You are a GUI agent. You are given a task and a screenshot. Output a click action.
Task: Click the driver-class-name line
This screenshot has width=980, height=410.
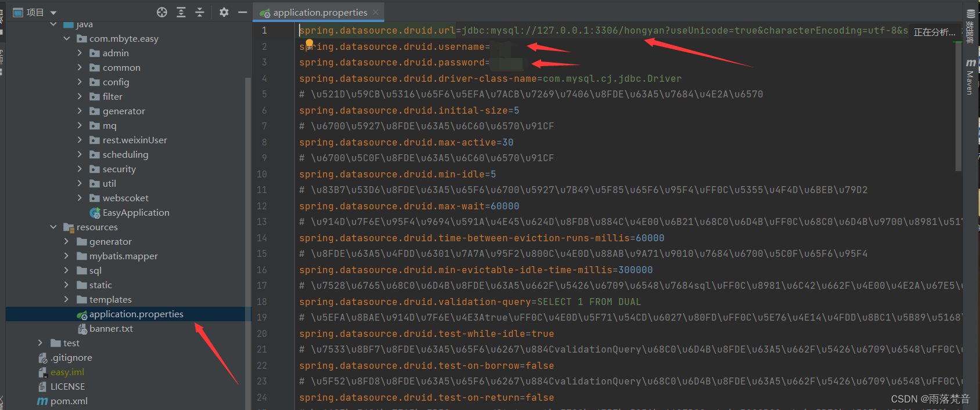[491, 78]
